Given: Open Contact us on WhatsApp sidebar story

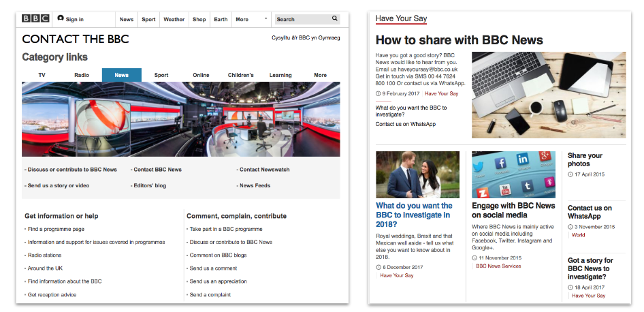Looking at the screenshot, I should pyautogui.click(x=590, y=212).
